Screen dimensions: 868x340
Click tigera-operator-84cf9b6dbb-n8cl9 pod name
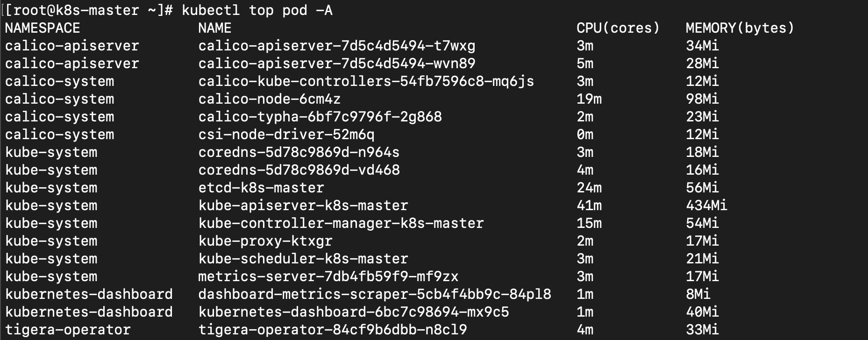point(333,330)
